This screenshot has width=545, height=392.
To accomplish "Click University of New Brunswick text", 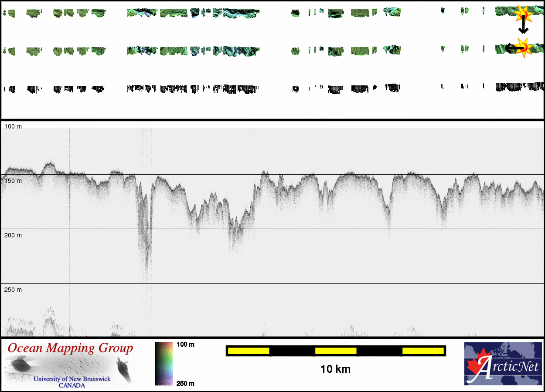I will click(x=72, y=379).
